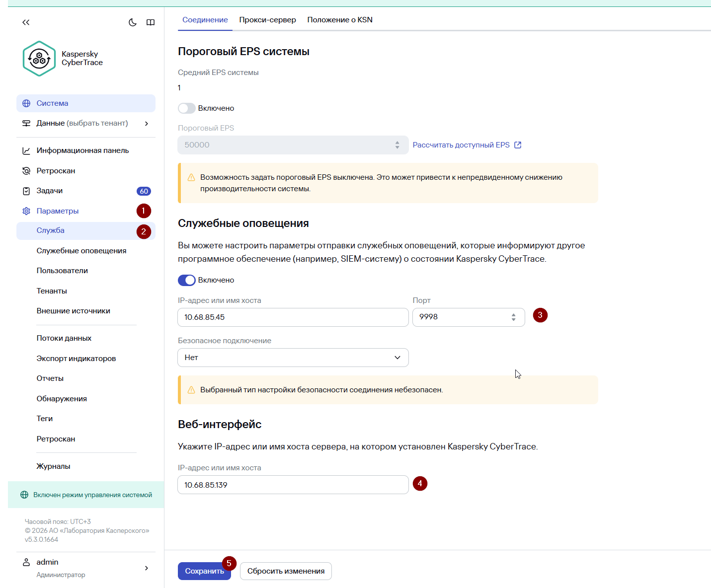Open Пользователи in the sidebar
Image resolution: width=711 pixels, height=588 pixels.
pyautogui.click(x=62, y=271)
